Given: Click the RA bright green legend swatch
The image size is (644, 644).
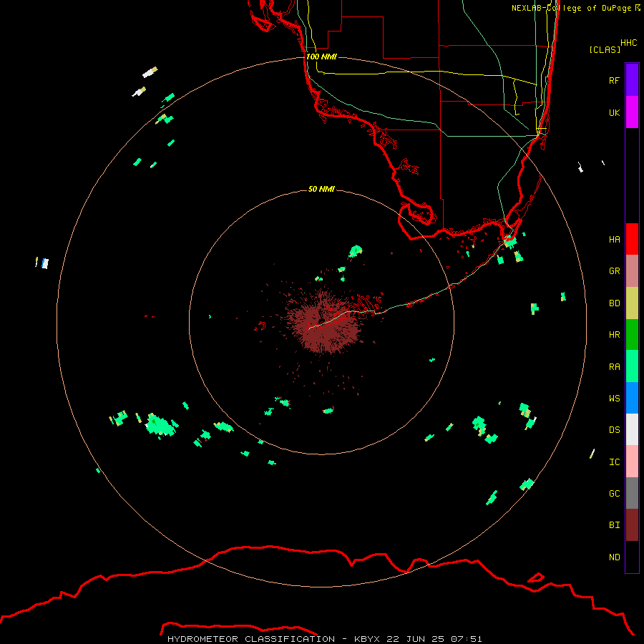Looking at the screenshot, I should coord(632,366).
